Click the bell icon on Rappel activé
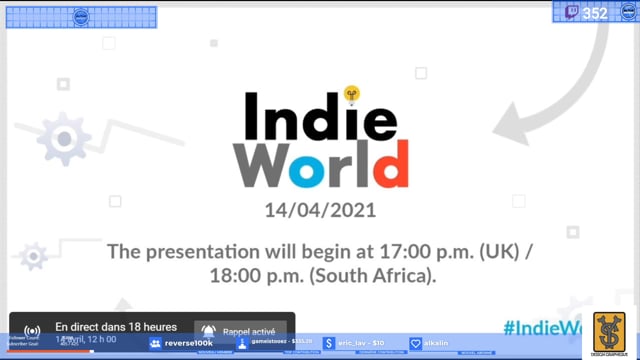 coord(209,331)
